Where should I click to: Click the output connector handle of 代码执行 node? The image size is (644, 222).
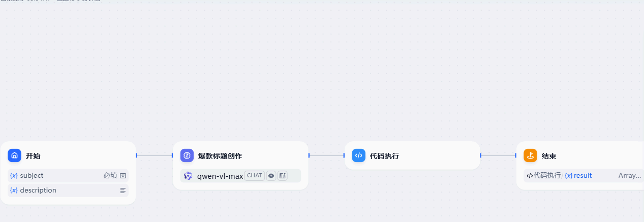(480, 155)
